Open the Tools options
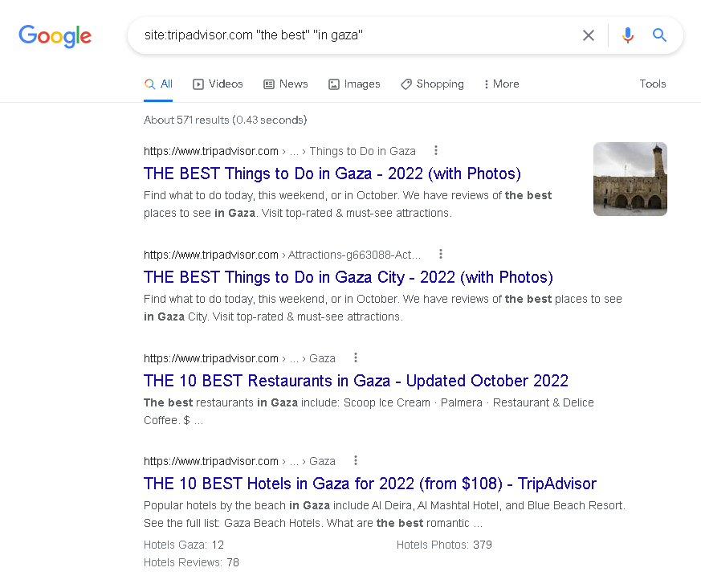701x588 pixels. coord(652,84)
